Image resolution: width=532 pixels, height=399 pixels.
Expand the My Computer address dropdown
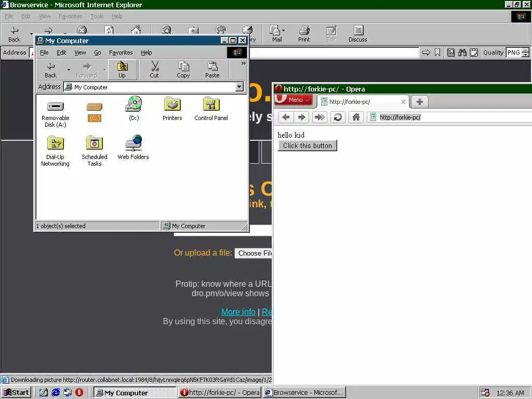pyautogui.click(x=239, y=87)
